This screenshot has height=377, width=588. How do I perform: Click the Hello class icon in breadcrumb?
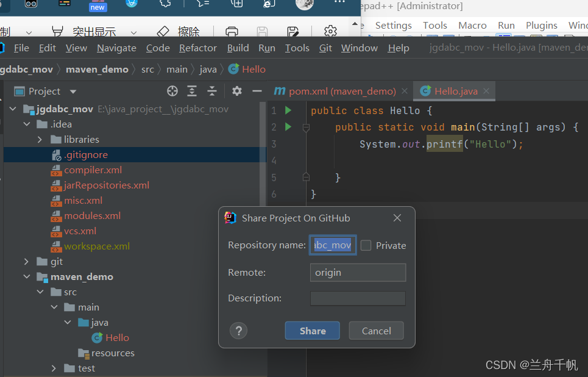(x=233, y=69)
